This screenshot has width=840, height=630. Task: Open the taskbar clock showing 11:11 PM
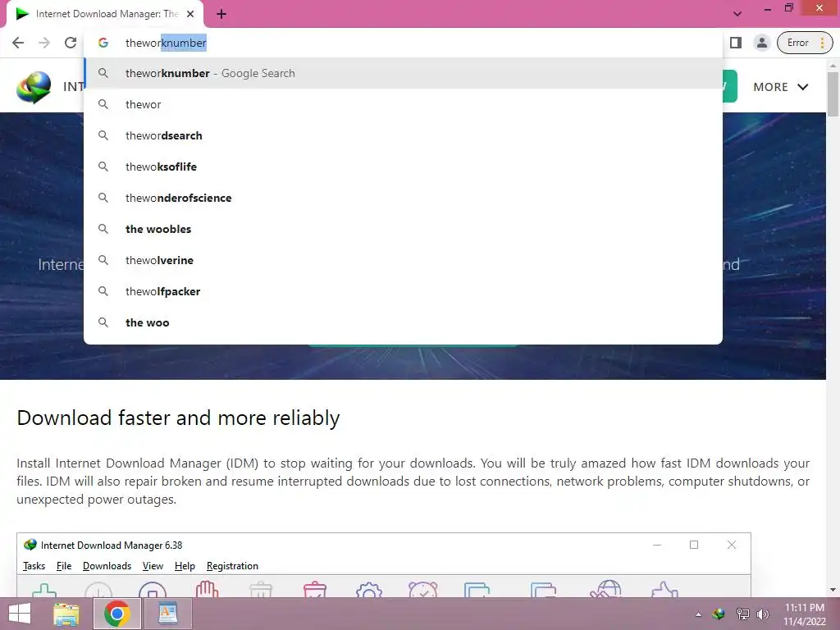coord(804,614)
